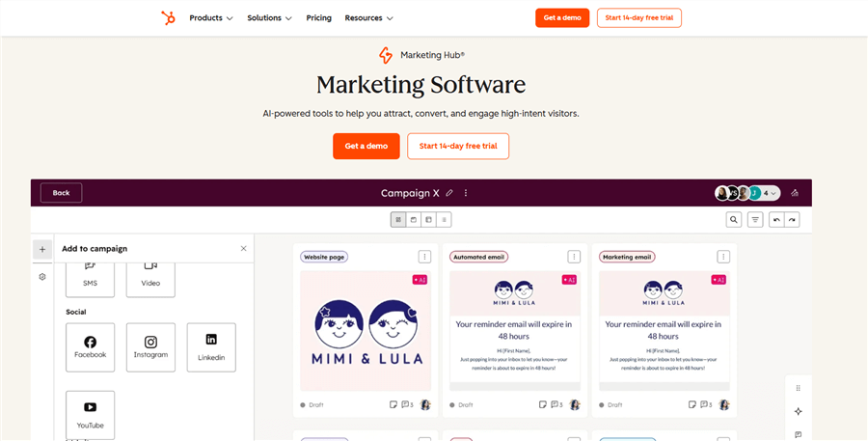
Task: View comments on the Automated email card
Action: [556, 404]
